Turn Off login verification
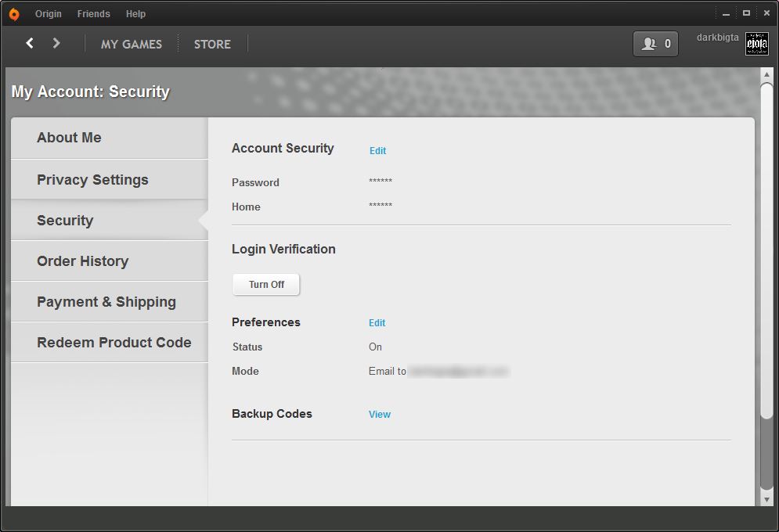Image resolution: width=779 pixels, height=532 pixels. pos(266,285)
